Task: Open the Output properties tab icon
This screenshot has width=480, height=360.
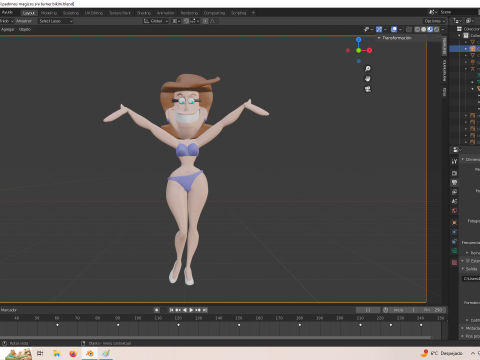Action: (454, 183)
